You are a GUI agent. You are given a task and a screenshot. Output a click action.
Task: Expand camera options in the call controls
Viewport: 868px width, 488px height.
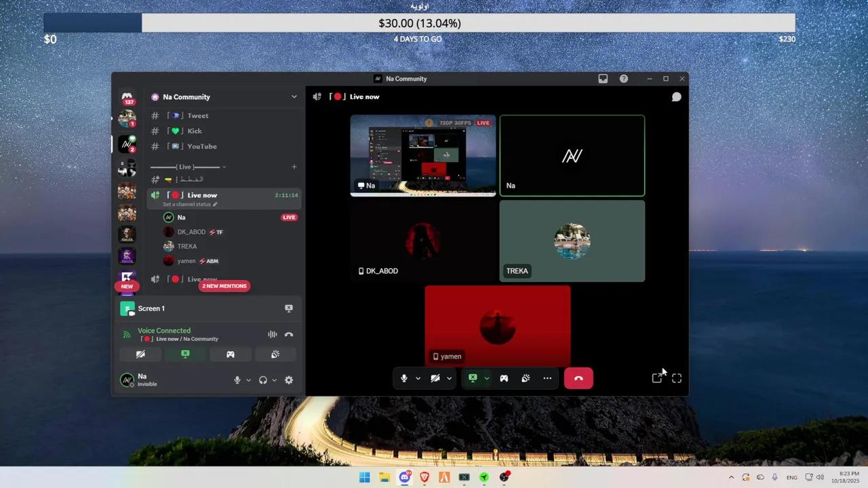pos(449,378)
